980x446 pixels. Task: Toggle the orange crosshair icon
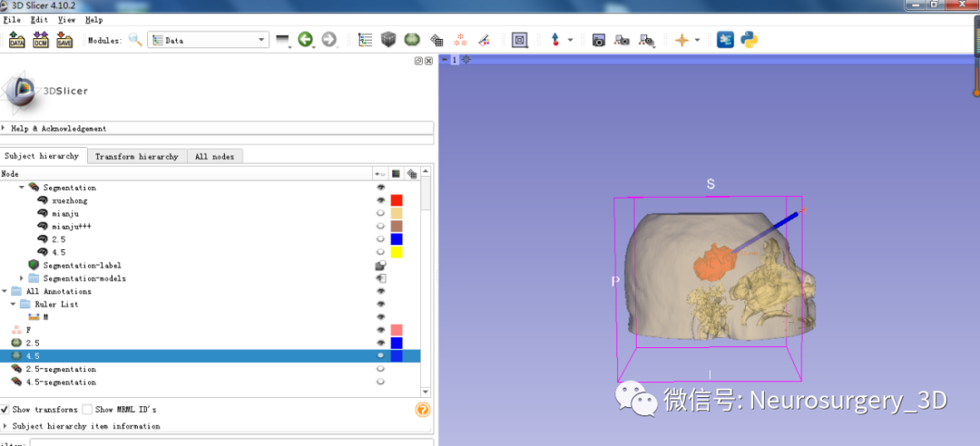point(681,40)
